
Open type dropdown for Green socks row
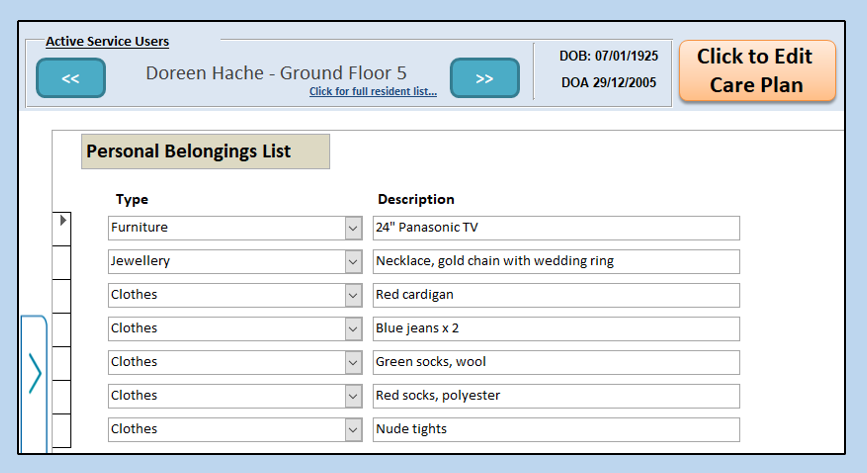tap(353, 362)
